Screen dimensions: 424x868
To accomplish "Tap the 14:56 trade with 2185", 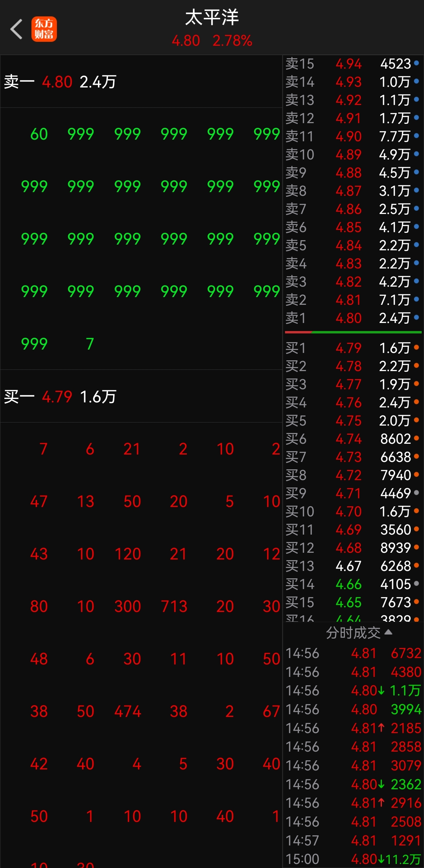I will click(353, 728).
